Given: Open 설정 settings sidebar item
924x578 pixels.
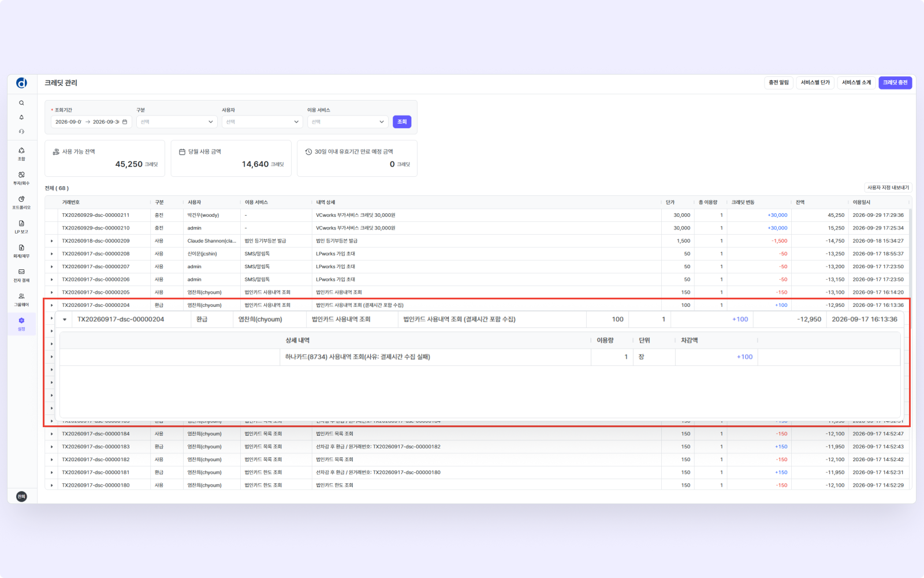Looking at the screenshot, I should tap(21, 324).
